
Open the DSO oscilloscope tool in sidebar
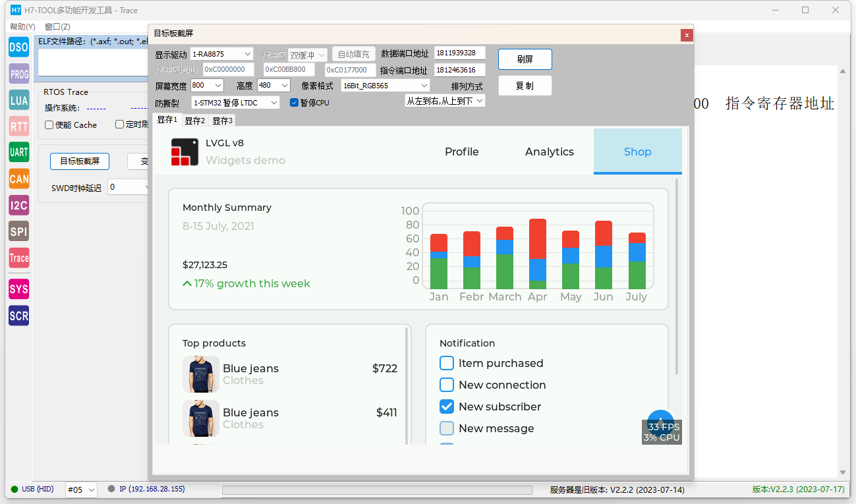tap(19, 47)
